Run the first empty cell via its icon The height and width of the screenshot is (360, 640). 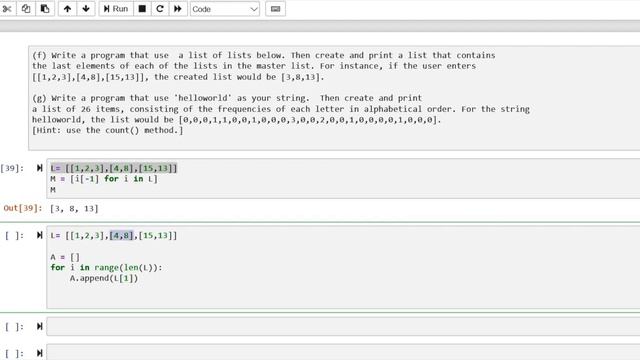pos(40,326)
